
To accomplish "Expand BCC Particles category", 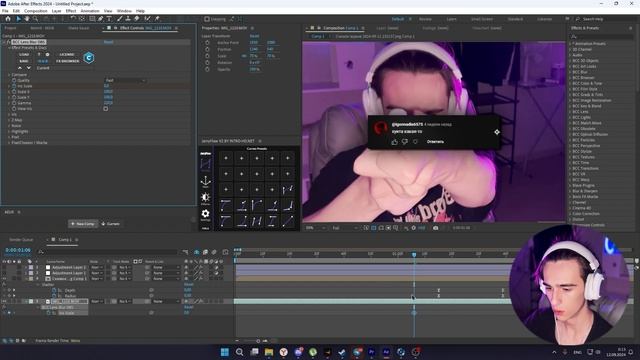I will click(571, 140).
